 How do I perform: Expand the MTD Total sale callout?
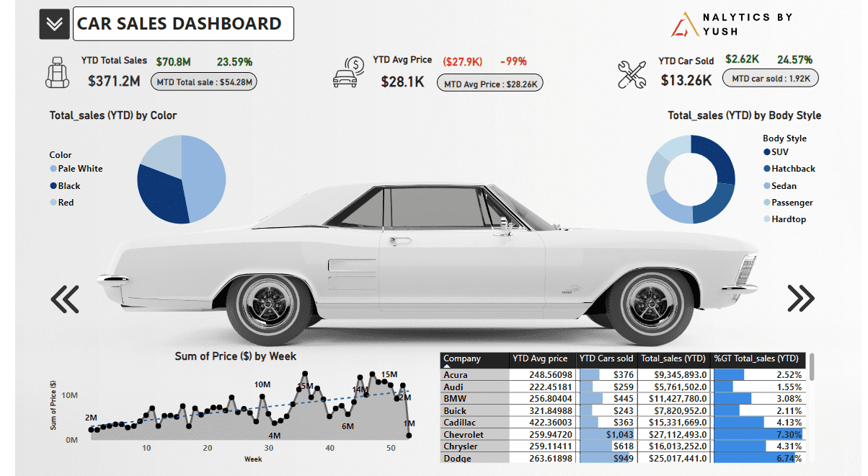click(203, 81)
